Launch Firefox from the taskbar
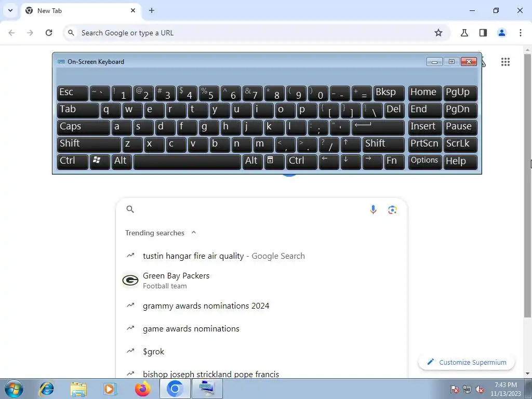Viewport: 532px width, 399px height. 142,389
